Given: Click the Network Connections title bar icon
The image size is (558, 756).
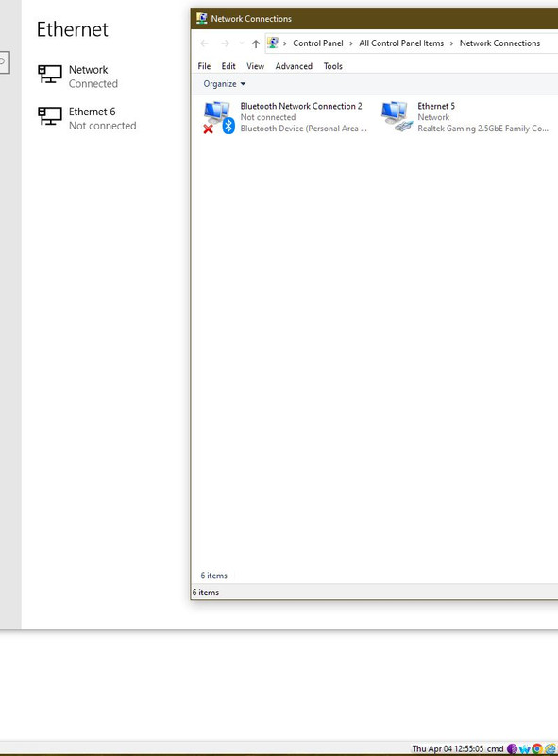Looking at the screenshot, I should (201, 18).
